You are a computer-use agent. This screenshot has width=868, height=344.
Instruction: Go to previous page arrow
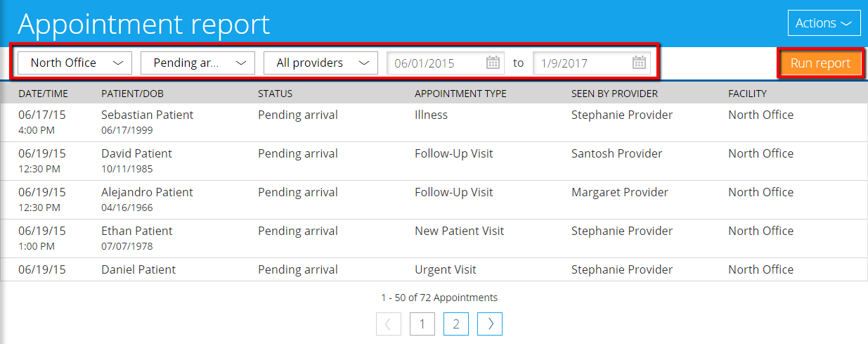tap(389, 324)
